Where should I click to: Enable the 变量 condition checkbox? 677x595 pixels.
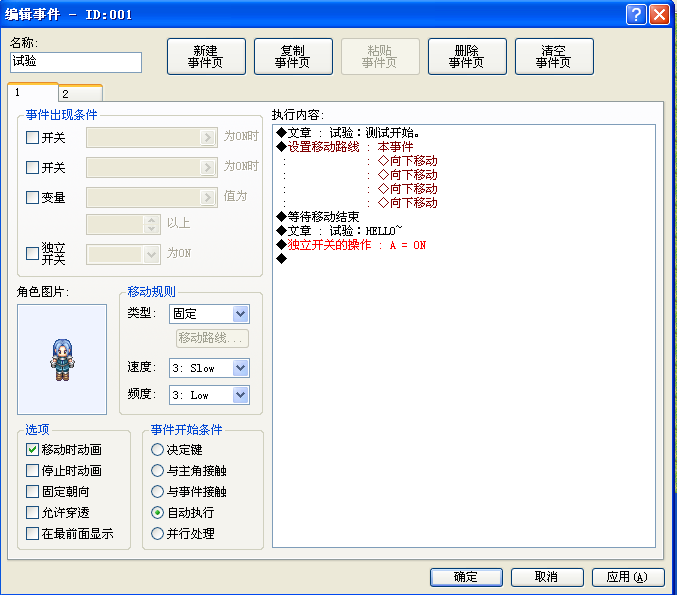click(32, 197)
